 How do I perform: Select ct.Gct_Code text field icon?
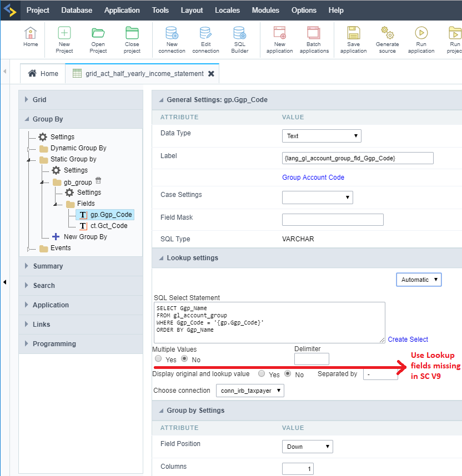[x=83, y=226]
